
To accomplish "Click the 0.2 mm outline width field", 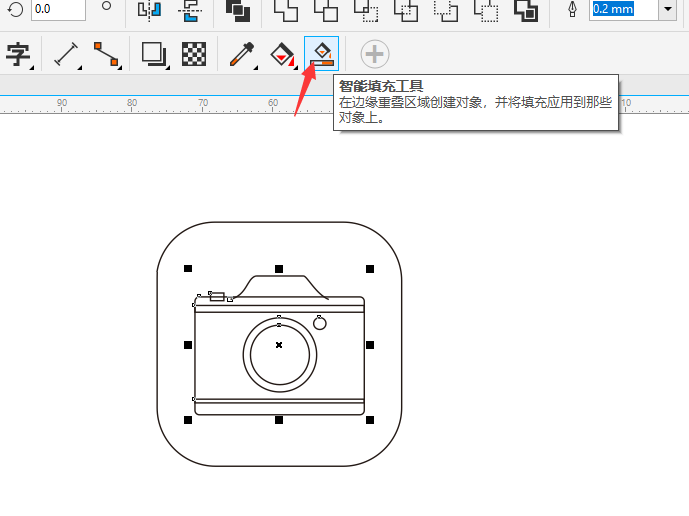I will coord(624,9).
